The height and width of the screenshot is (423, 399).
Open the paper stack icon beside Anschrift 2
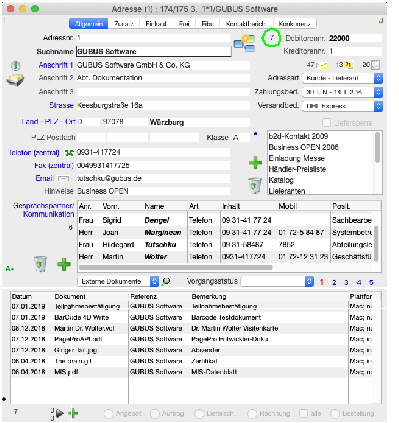15,80
